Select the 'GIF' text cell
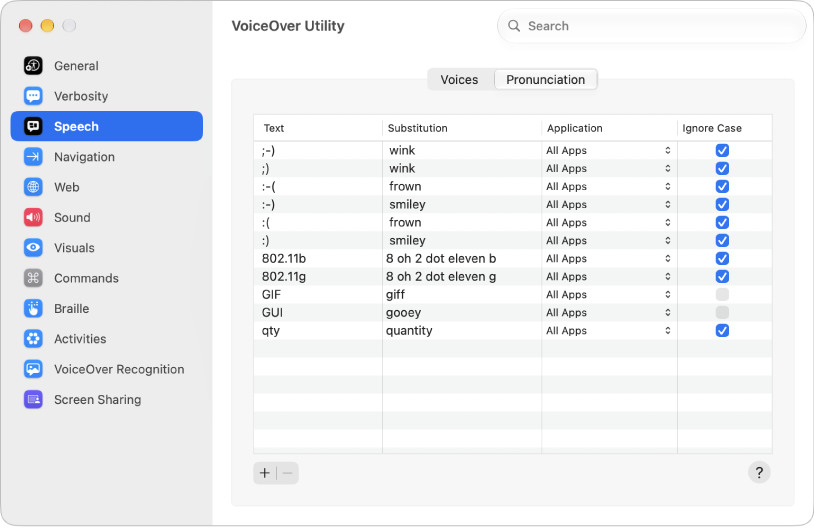 coord(318,294)
